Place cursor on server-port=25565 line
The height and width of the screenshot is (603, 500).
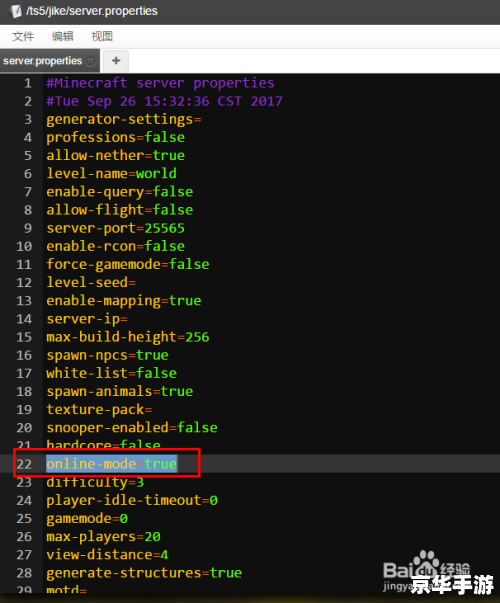point(115,228)
